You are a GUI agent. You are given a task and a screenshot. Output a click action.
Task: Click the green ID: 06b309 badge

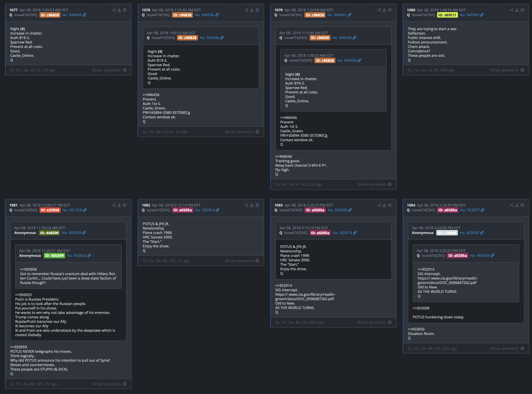[54, 256]
